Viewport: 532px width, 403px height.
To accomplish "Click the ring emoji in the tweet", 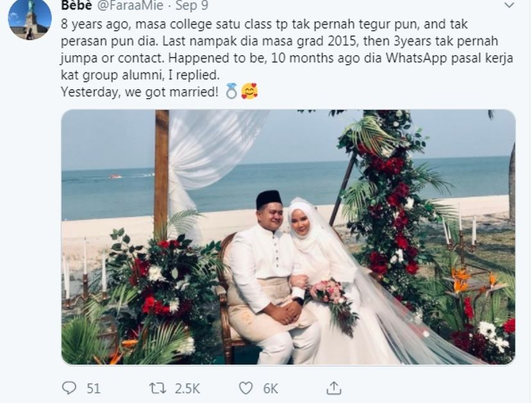I will coord(231,92).
